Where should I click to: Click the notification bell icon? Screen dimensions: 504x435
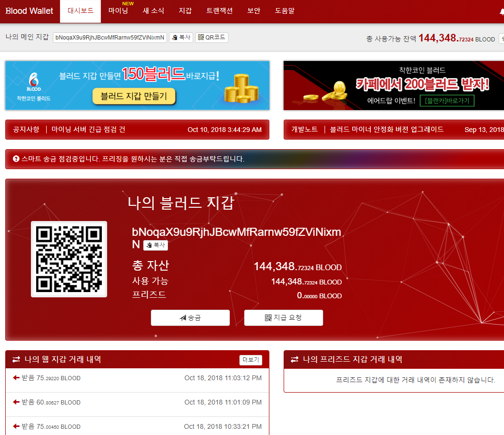click(x=502, y=11)
